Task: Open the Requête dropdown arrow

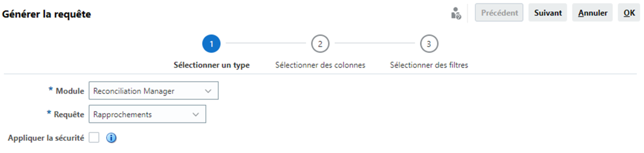Action: tap(196, 114)
